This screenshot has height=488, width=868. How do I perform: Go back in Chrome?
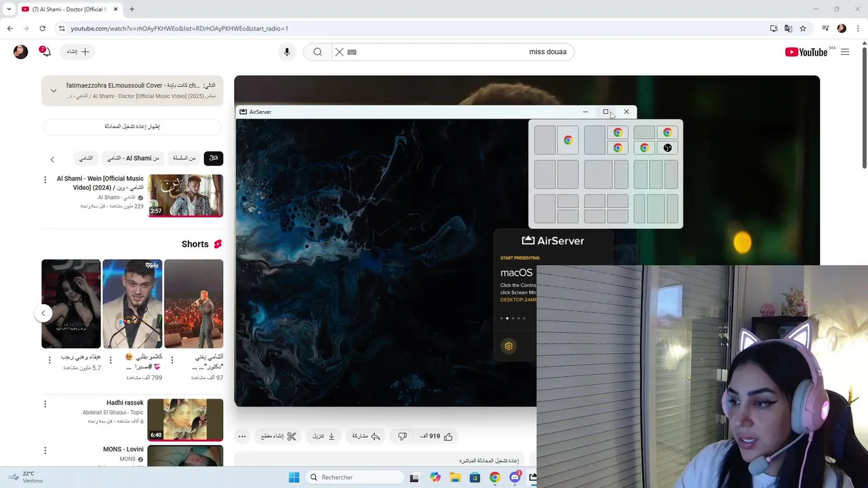click(9, 28)
